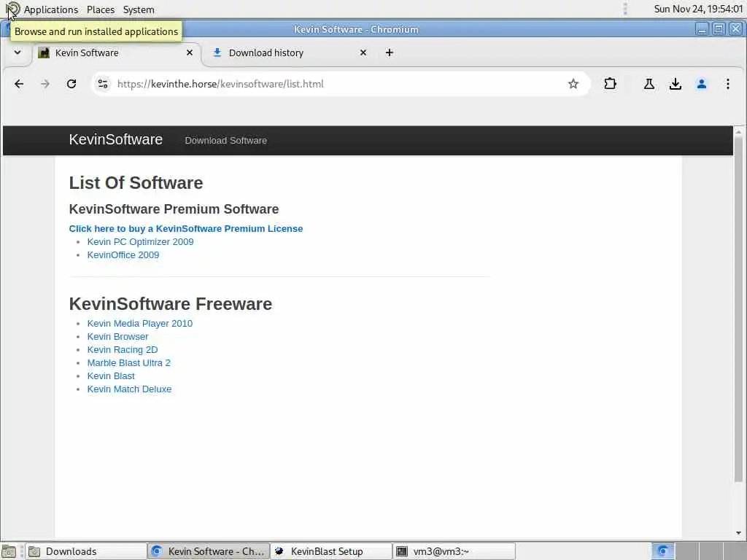Click the buy KevinSoftware Premium License link
This screenshot has width=747, height=560.
186,228
